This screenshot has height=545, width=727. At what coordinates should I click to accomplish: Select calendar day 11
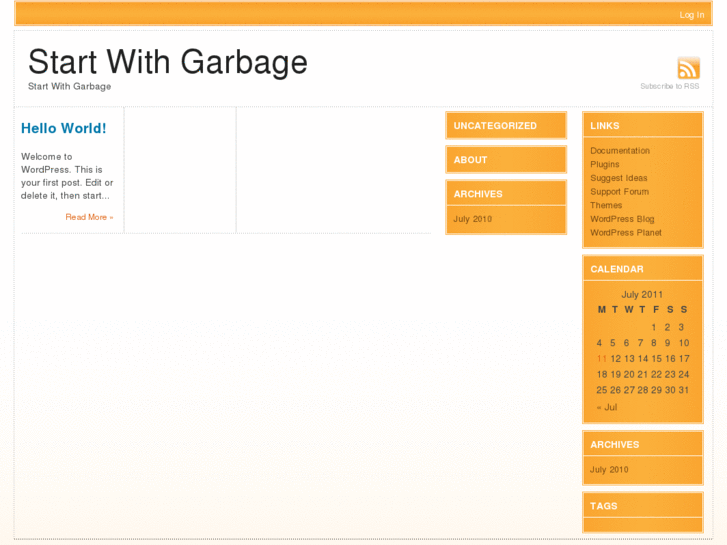click(x=601, y=359)
